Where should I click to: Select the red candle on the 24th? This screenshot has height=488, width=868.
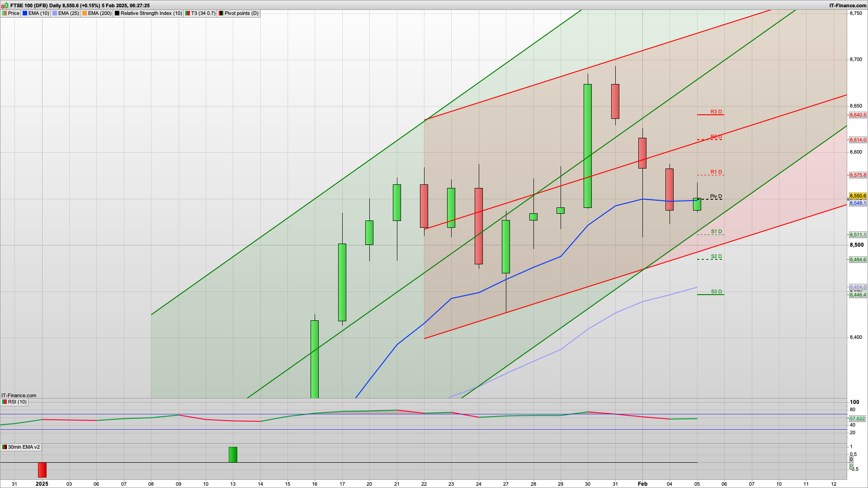click(x=479, y=226)
